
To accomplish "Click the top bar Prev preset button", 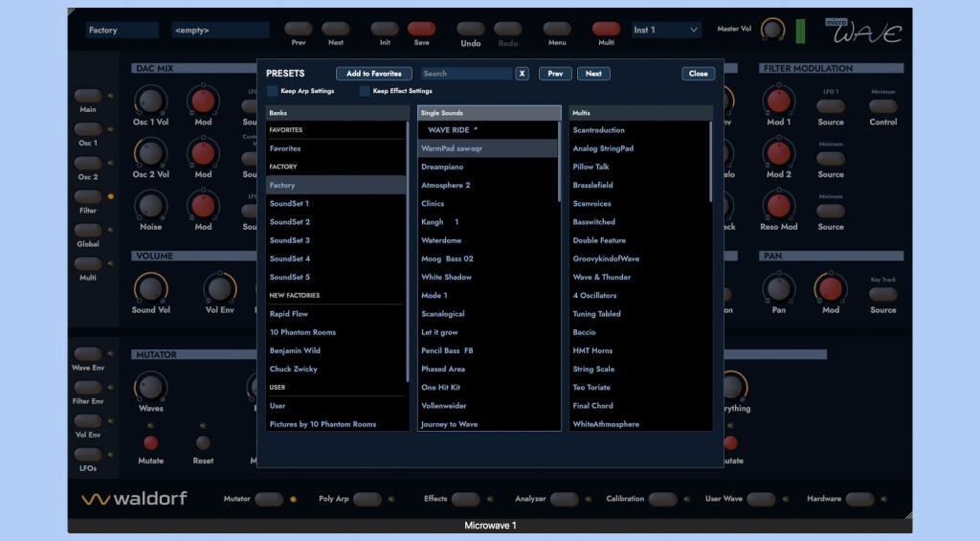I will coord(299,28).
